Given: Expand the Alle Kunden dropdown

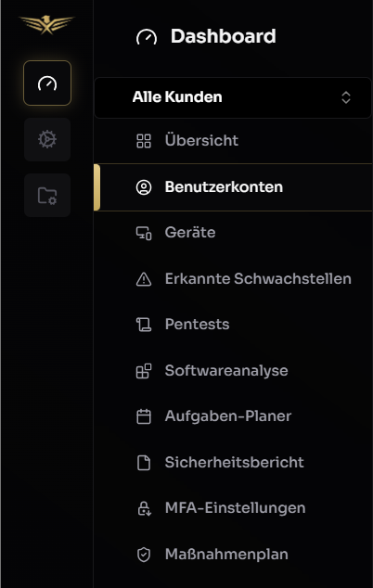Looking at the screenshot, I should coord(233,98).
